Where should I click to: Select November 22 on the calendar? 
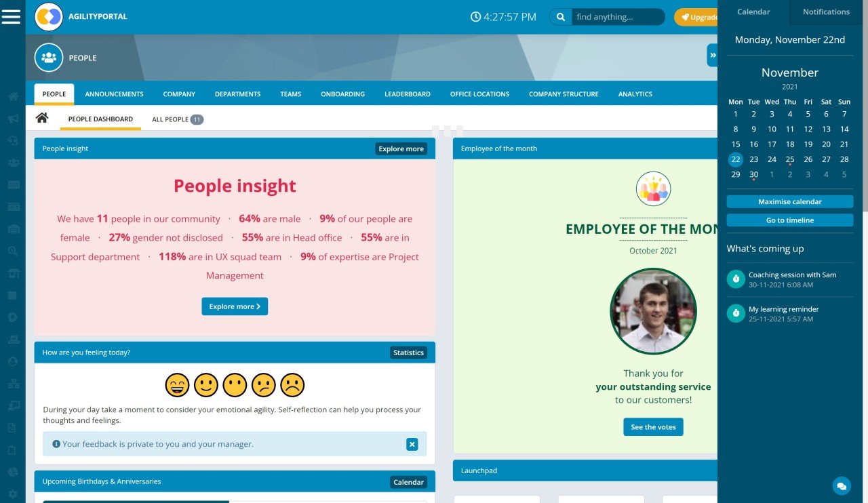(735, 159)
